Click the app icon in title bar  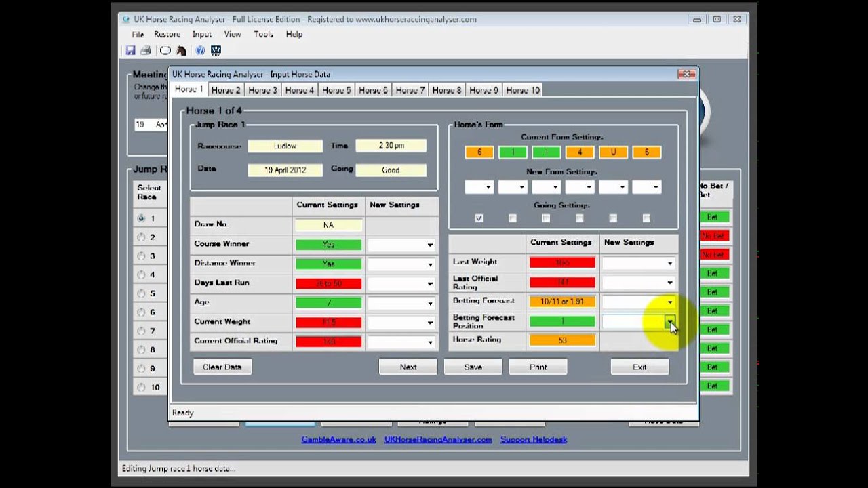click(x=125, y=20)
